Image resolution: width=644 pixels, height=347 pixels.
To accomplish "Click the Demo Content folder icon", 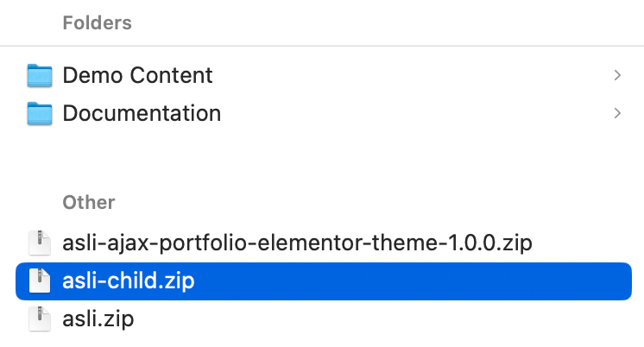I will [40, 75].
